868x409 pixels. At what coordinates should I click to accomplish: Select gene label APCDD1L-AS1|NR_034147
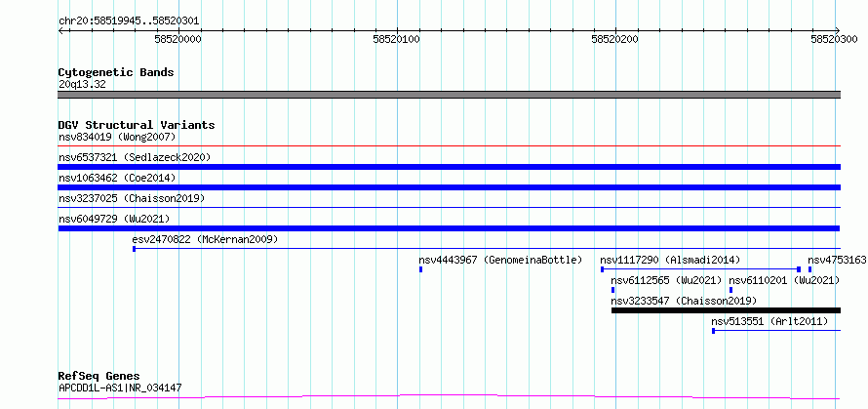pyautogui.click(x=120, y=388)
